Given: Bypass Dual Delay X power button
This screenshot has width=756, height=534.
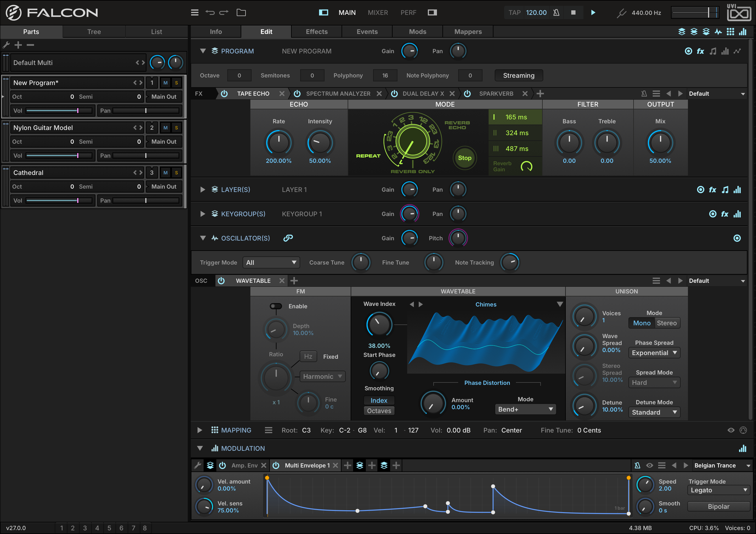Looking at the screenshot, I should coord(394,94).
